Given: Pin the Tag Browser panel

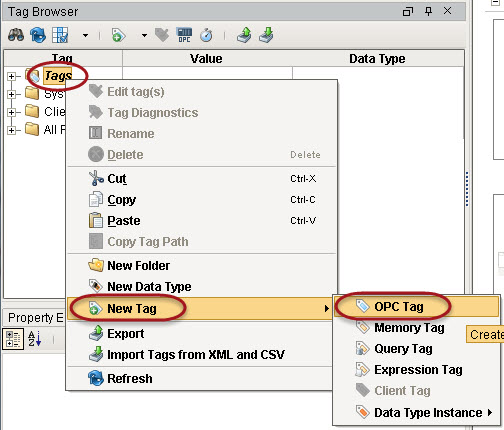Looking at the screenshot, I should [429, 11].
